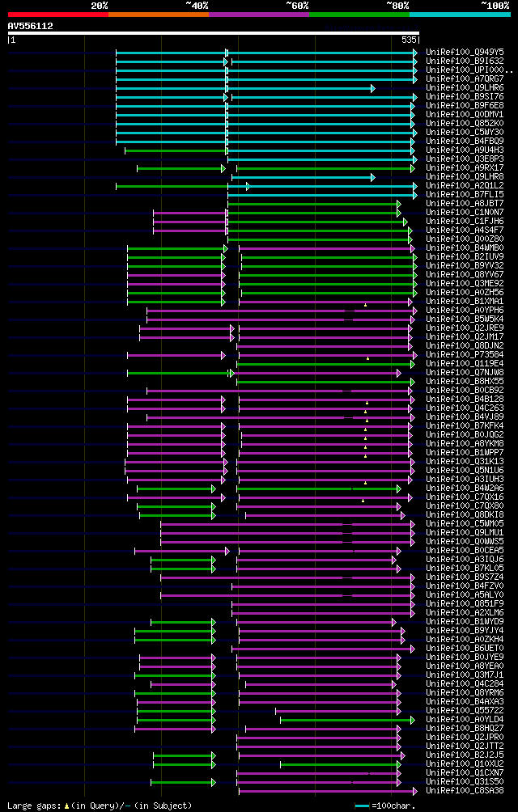This screenshot has height=812, width=518.
Task: Select hit label UniRef100_A9U4H3
Action: [x=465, y=150]
